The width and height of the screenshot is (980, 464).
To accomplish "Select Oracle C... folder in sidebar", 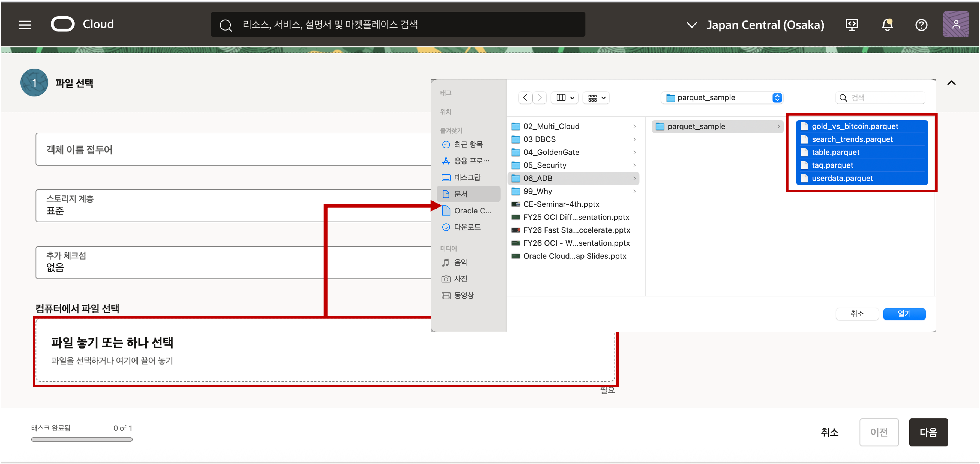I will 468,210.
